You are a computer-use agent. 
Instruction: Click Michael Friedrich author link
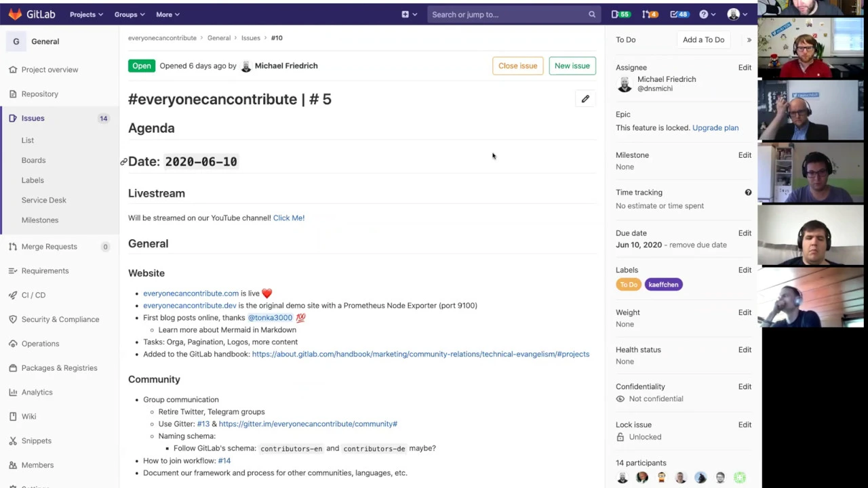click(285, 66)
